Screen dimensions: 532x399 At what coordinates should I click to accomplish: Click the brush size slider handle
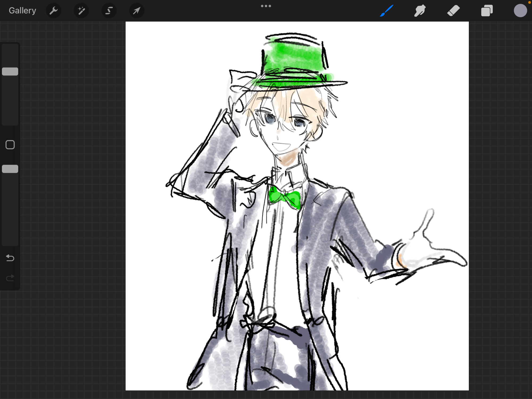pyautogui.click(x=10, y=71)
